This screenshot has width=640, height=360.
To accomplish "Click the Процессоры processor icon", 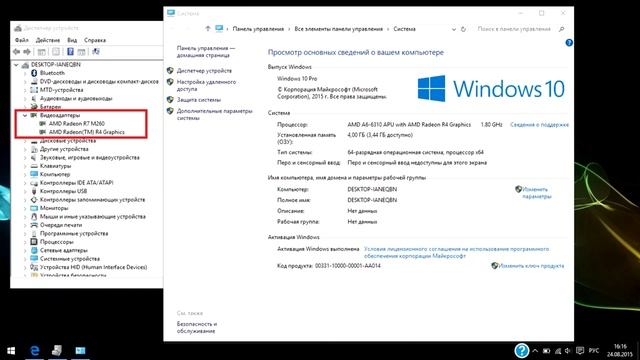I will pos(34,242).
